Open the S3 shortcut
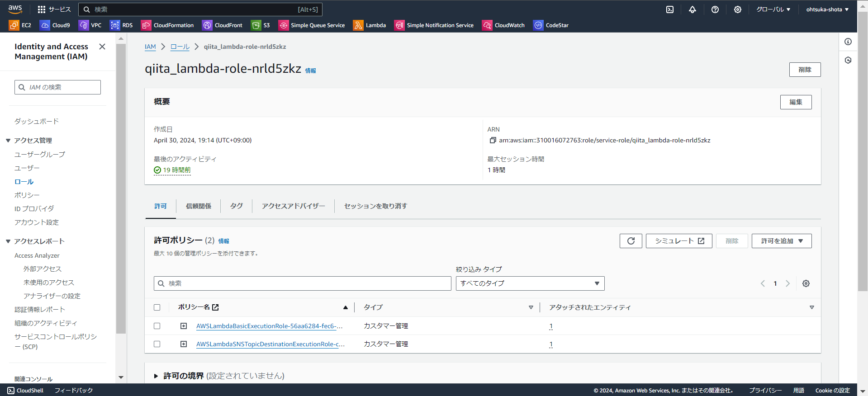This screenshot has width=868, height=396. [x=261, y=25]
